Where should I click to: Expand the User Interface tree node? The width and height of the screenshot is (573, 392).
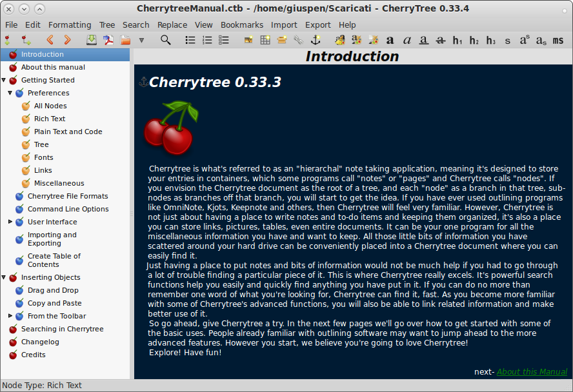tap(10, 222)
